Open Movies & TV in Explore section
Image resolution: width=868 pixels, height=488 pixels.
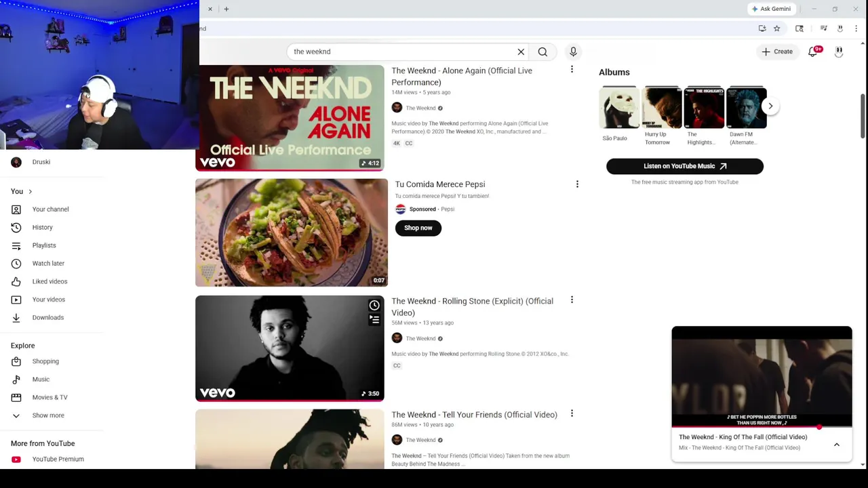point(52,397)
